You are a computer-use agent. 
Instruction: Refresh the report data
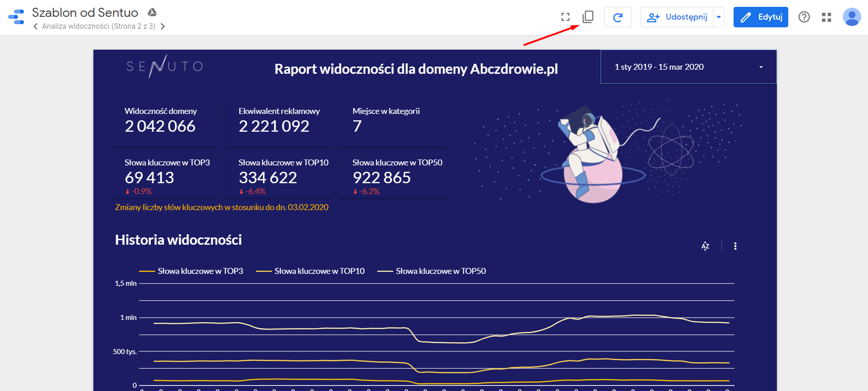618,17
